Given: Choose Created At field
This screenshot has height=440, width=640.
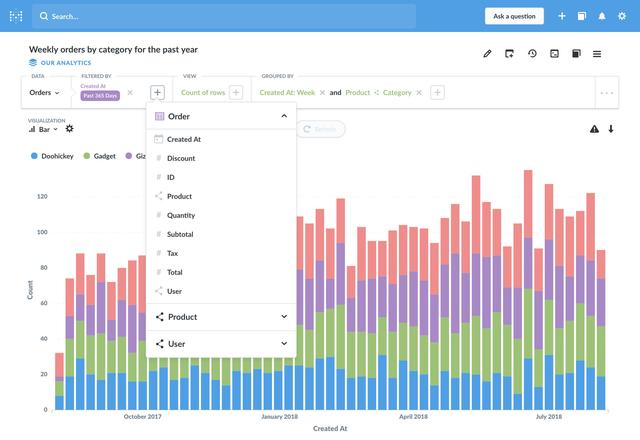Looking at the screenshot, I should click(x=221, y=139).
